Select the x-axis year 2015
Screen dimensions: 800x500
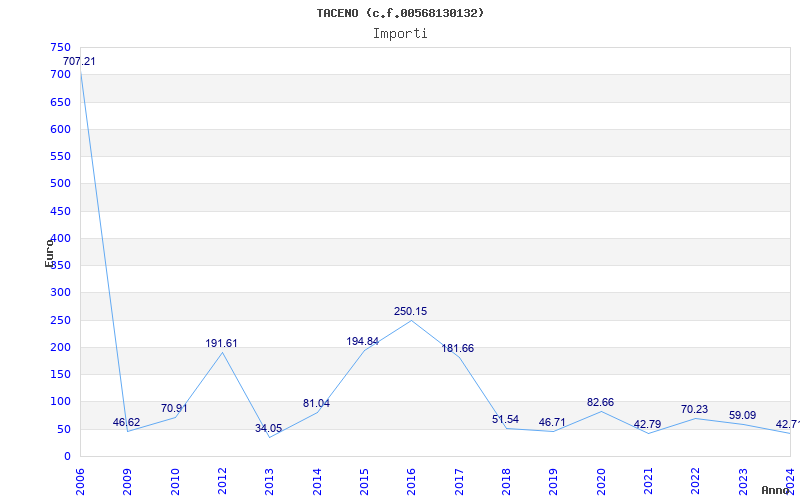pos(364,481)
